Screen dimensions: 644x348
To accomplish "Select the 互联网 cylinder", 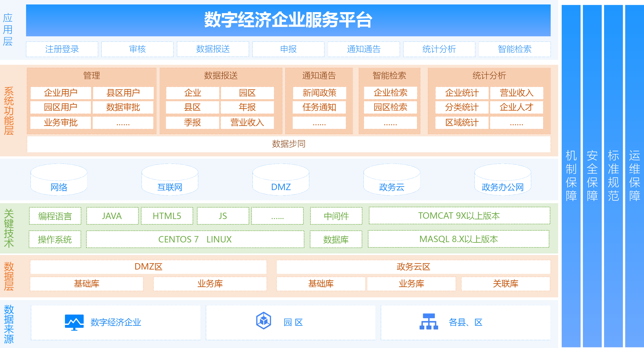I will point(170,180).
